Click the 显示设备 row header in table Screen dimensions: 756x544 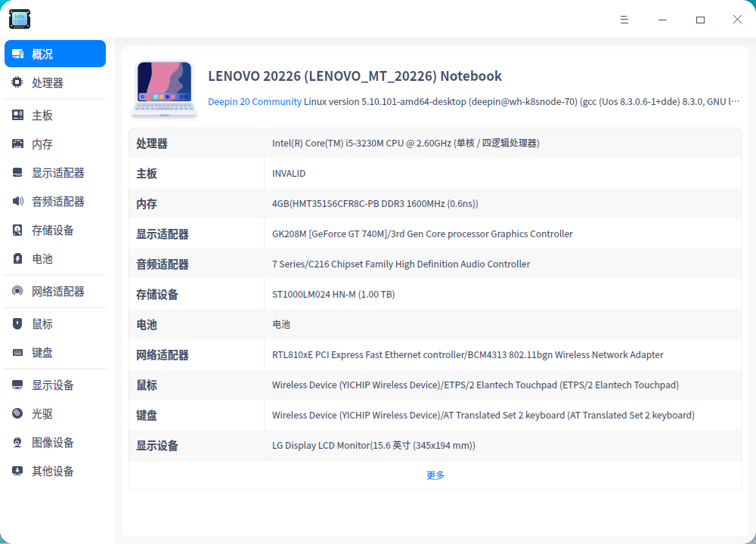click(157, 447)
